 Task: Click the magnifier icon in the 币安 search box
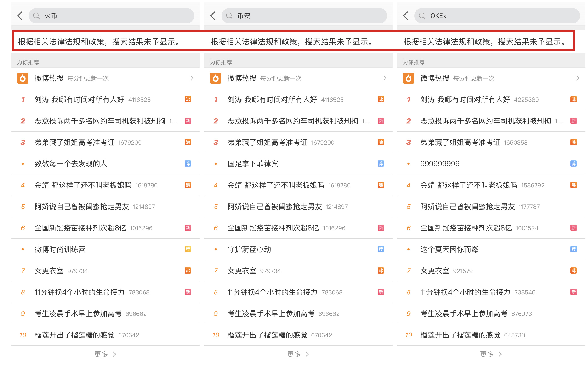click(229, 16)
